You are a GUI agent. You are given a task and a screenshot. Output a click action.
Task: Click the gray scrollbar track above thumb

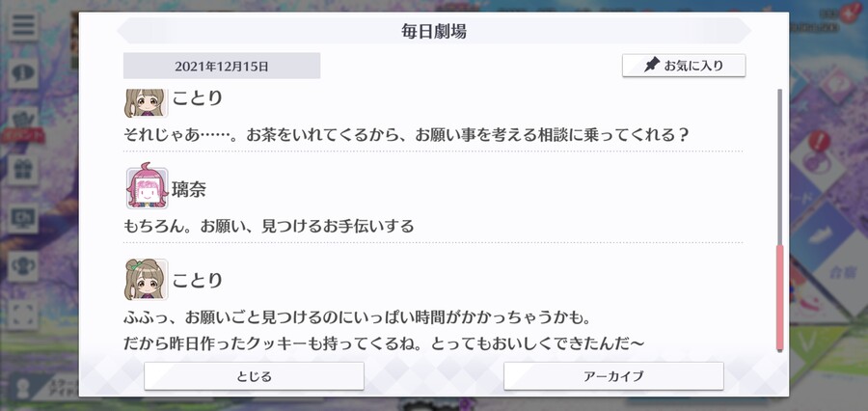779,167
